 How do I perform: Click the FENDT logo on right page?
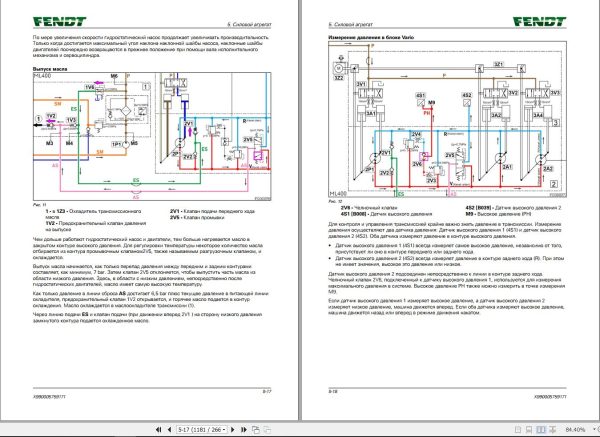click(x=539, y=22)
